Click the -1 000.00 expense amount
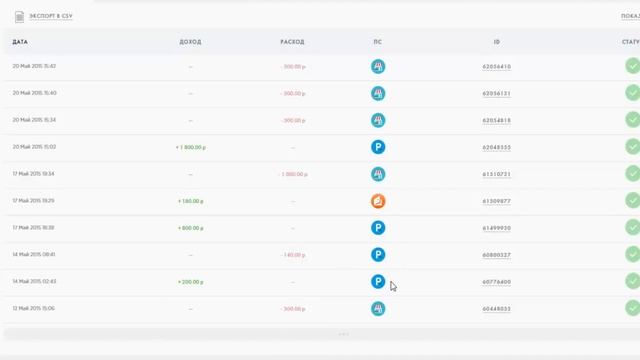 pyautogui.click(x=293, y=174)
